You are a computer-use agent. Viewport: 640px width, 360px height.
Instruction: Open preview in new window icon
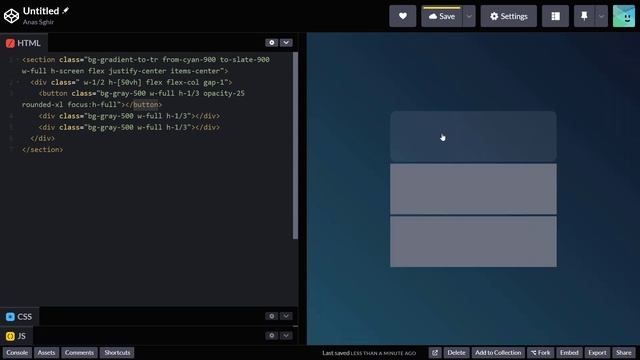point(435,353)
